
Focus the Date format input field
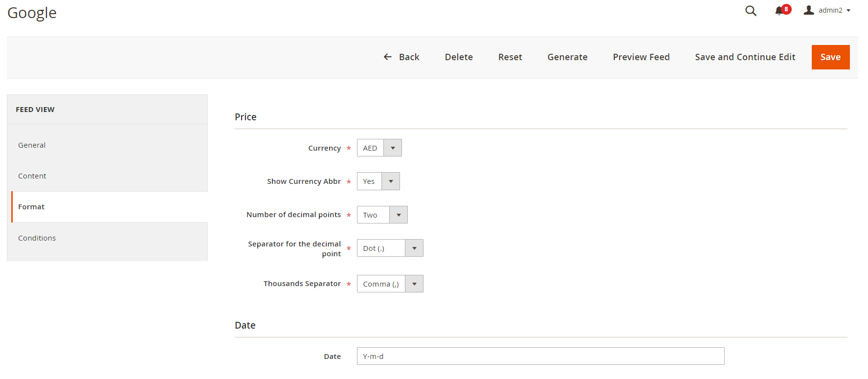(x=540, y=356)
